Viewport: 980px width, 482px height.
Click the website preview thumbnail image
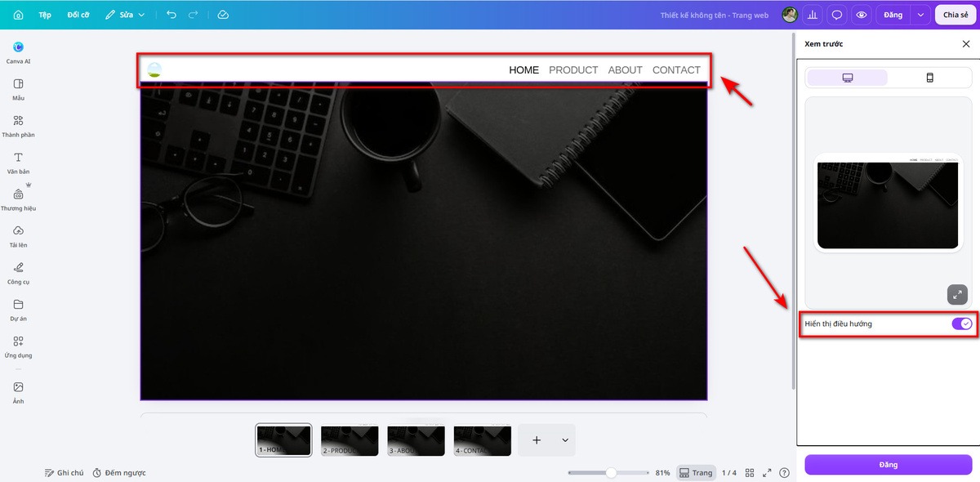887,203
